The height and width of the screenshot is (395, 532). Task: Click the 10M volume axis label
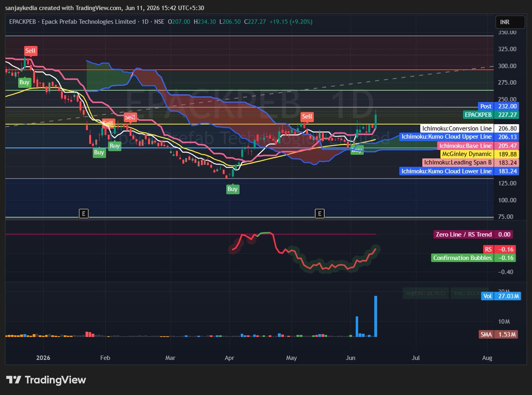[504, 321]
